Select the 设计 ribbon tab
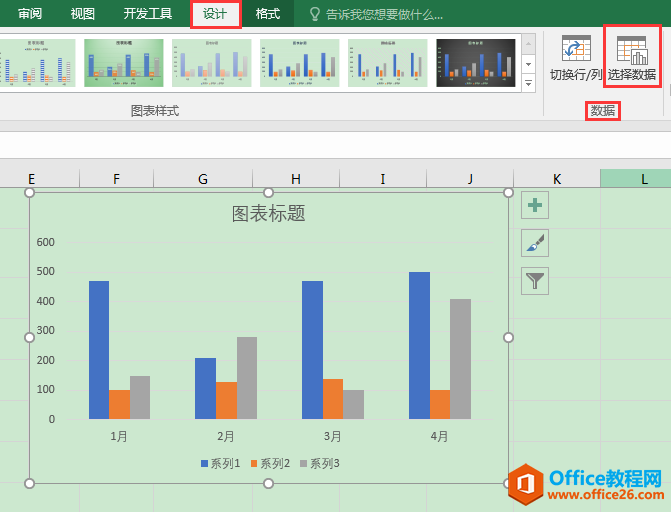 215,14
